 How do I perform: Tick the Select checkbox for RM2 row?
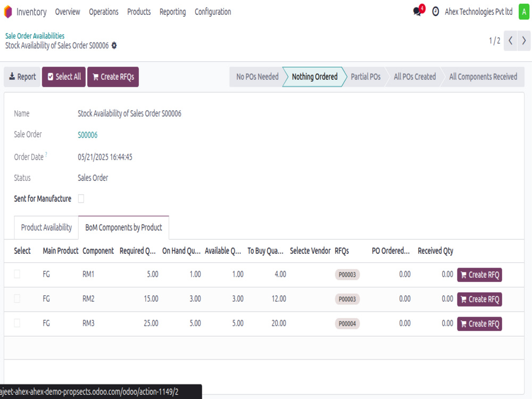[x=17, y=298]
